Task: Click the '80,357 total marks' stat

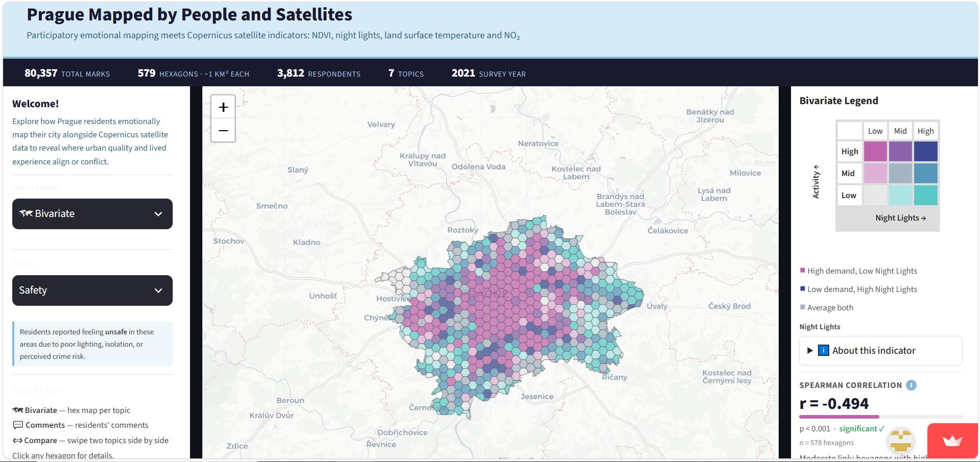Action: (x=67, y=74)
